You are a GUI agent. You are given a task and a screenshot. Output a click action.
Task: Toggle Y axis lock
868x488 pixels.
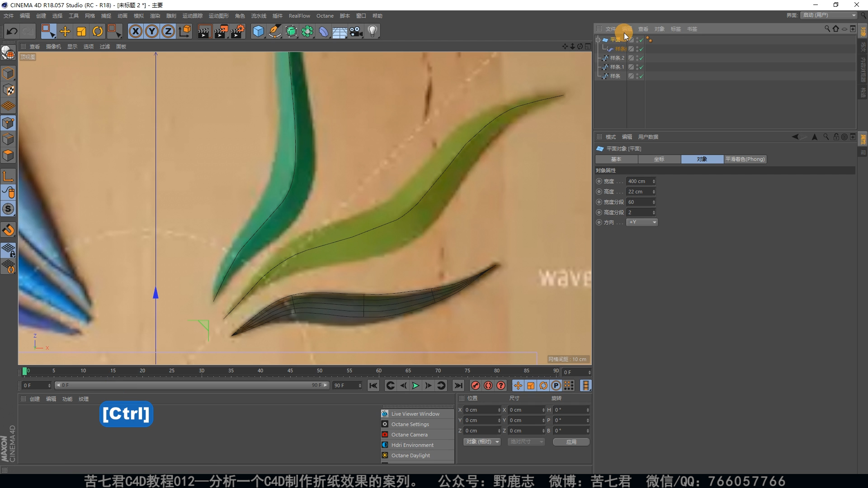pos(152,31)
